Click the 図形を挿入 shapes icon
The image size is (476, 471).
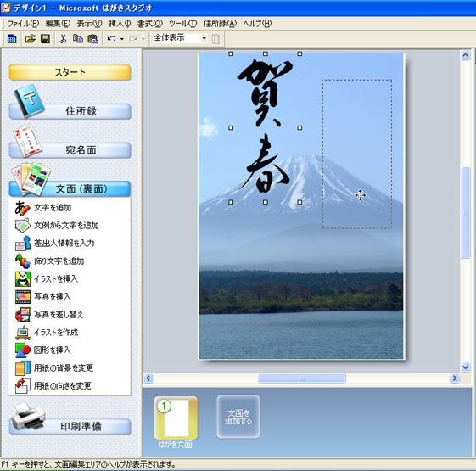pos(23,350)
